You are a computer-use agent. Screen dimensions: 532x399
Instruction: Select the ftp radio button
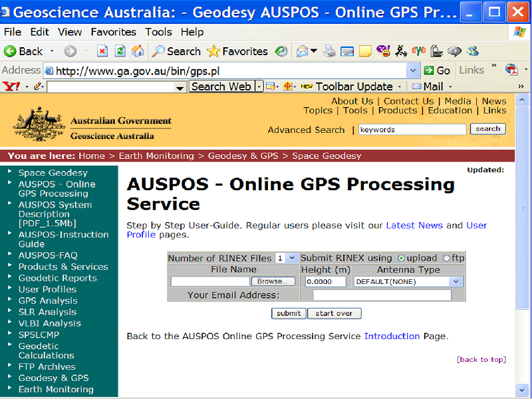tap(446, 258)
